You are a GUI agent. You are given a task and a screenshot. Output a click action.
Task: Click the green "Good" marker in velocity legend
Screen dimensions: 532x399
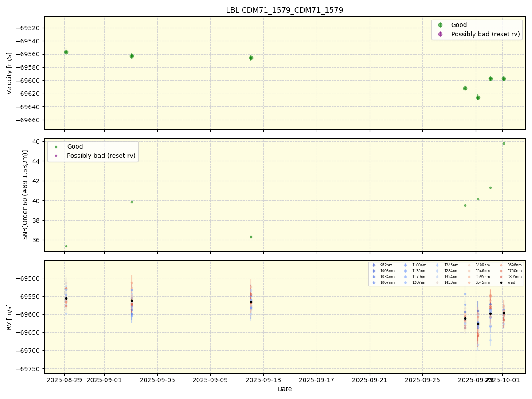coord(440,25)
